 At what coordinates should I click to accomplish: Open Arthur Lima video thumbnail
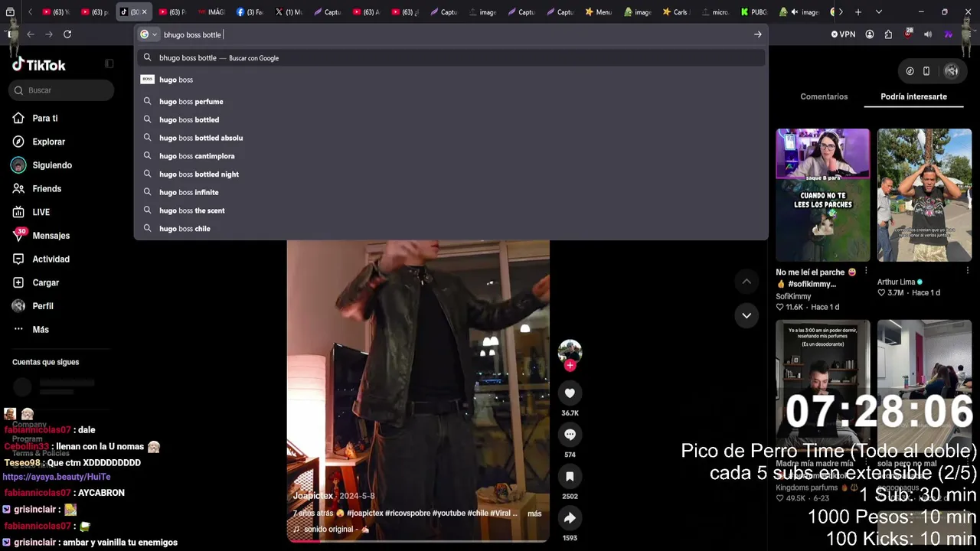click(x=924, y=195)
